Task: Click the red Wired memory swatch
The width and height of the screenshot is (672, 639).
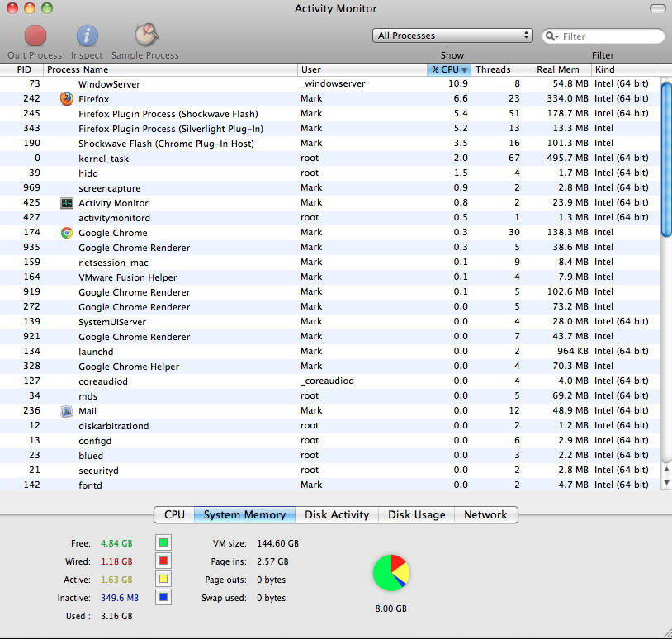Action: pos(163,561)
